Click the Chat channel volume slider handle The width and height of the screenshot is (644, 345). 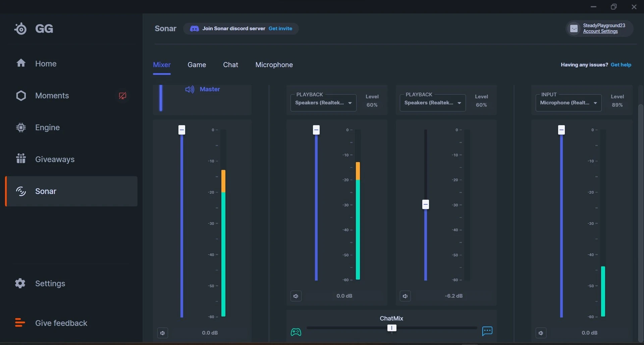(x=426, y=204)
